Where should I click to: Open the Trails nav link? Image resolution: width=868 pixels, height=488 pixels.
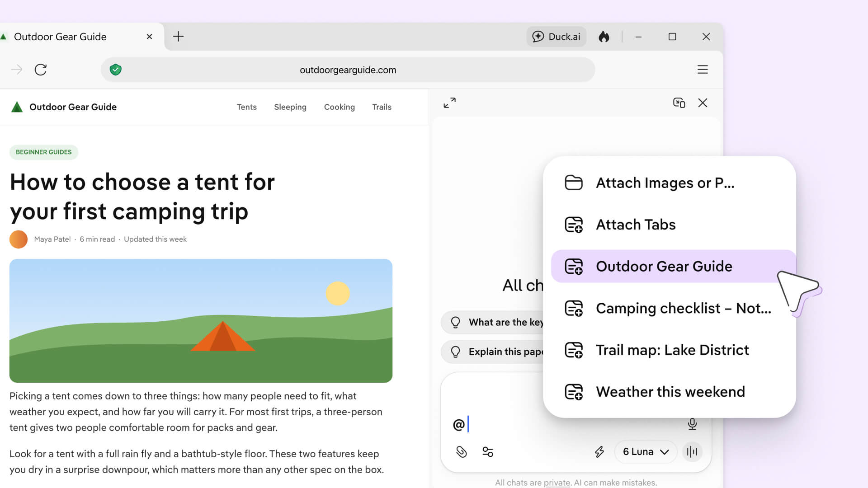382,107
